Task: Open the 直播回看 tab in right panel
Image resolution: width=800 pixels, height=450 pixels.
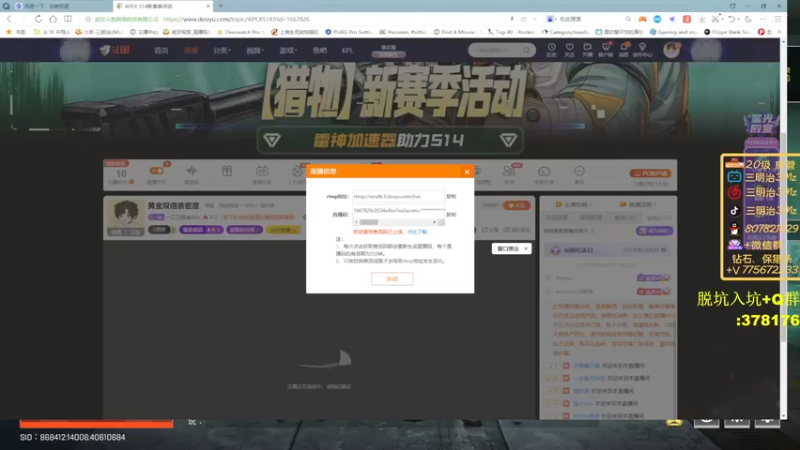Action: [x=637, y=205]
